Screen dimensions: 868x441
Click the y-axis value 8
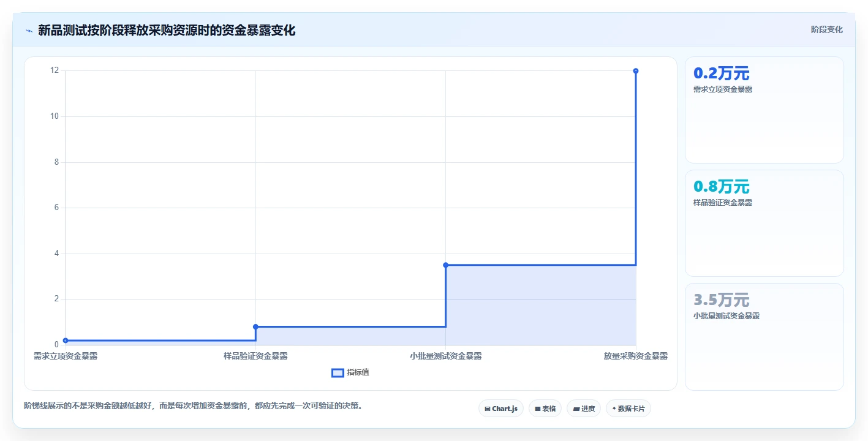pos(57,162)
